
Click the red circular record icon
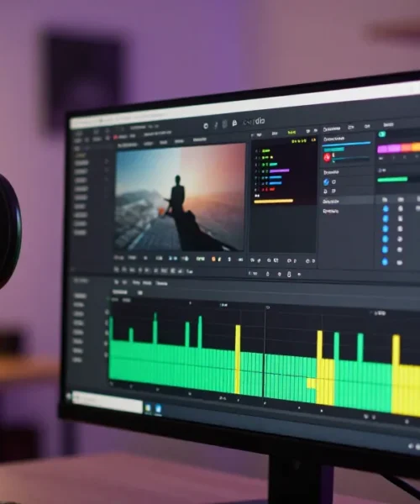tap(327, 157)
